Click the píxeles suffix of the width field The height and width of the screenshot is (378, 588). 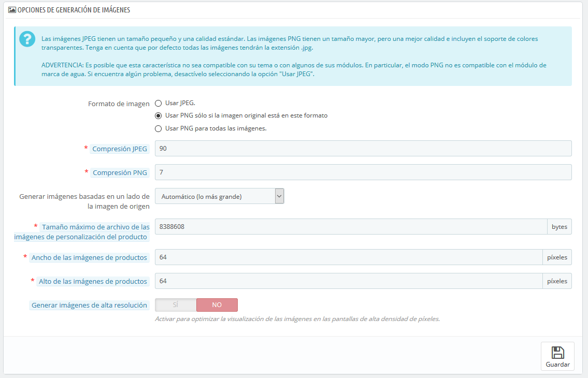[x=557, y=257]
